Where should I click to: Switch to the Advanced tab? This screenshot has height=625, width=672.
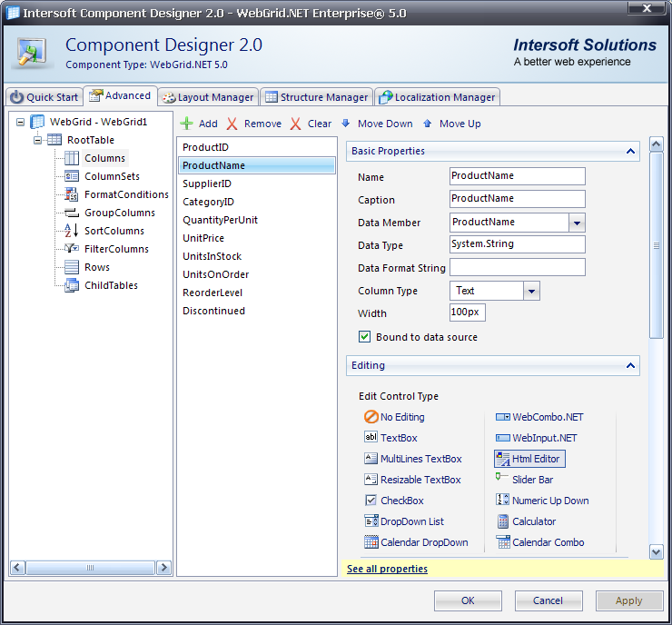tap(120, 95)
